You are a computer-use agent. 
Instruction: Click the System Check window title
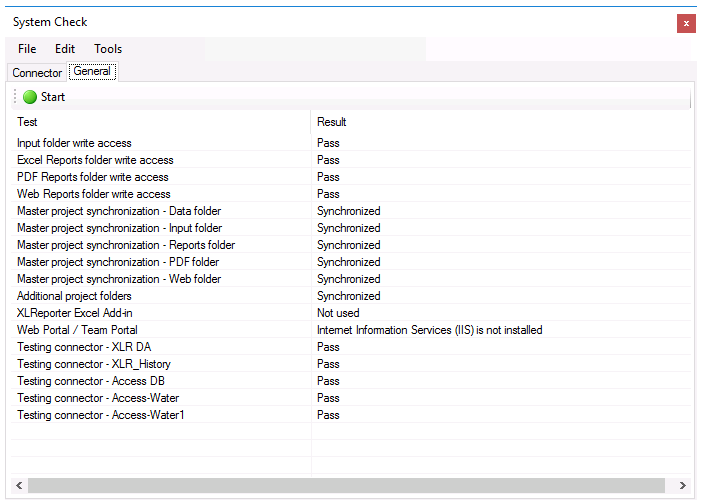[x=50, y=22]
